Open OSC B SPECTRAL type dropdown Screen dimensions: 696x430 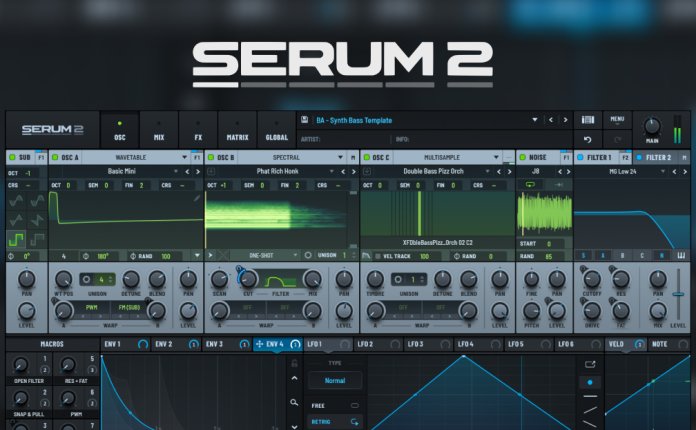pos(340,157)
